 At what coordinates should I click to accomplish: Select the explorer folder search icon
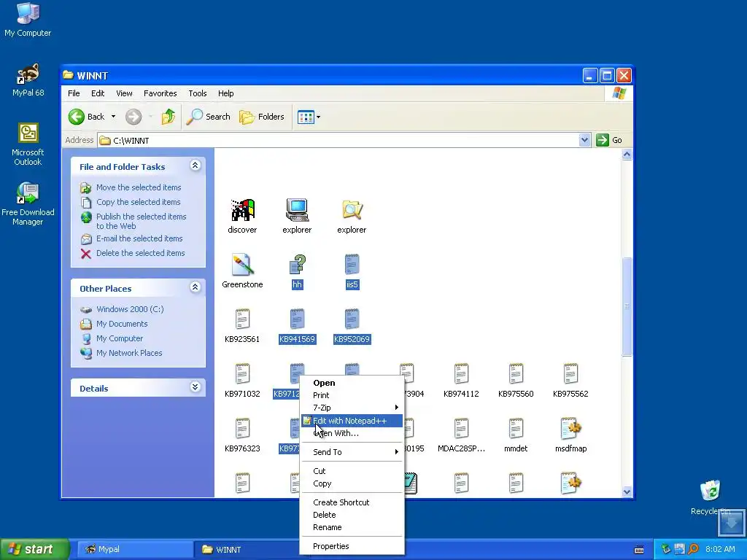(x=352, y=210)
